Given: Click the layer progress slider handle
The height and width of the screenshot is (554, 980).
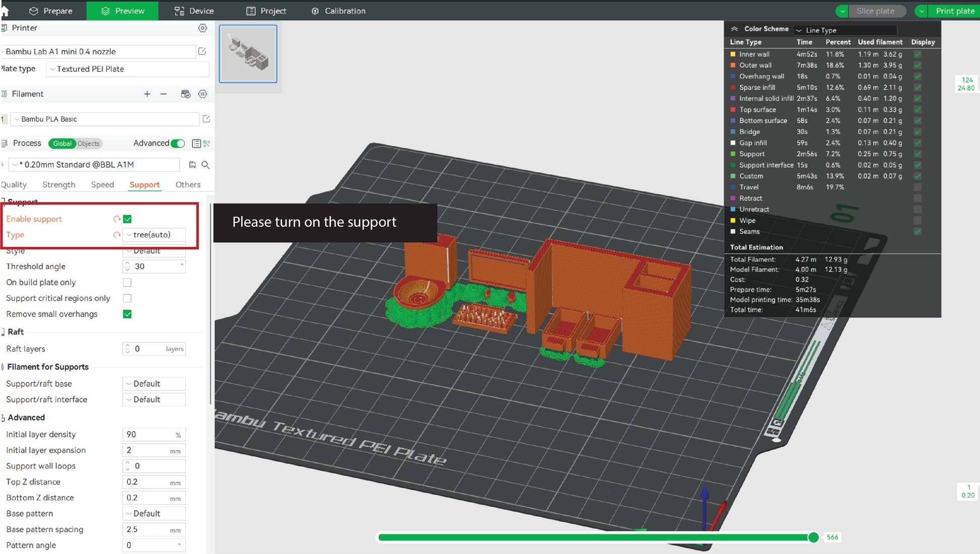Looking at the screenshot, I should click(813, 537).
